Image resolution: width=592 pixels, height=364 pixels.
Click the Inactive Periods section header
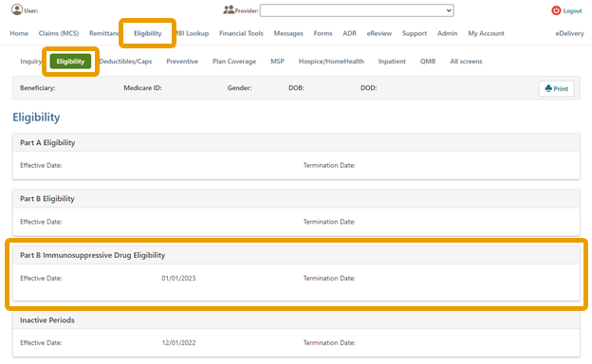coord(296,319)
